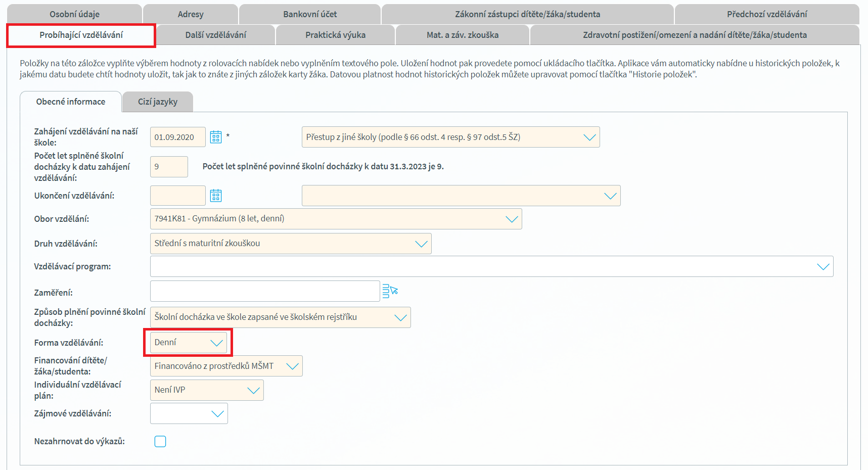
Task: Click the Vzdělávací program label
Action: coord(72,266)
